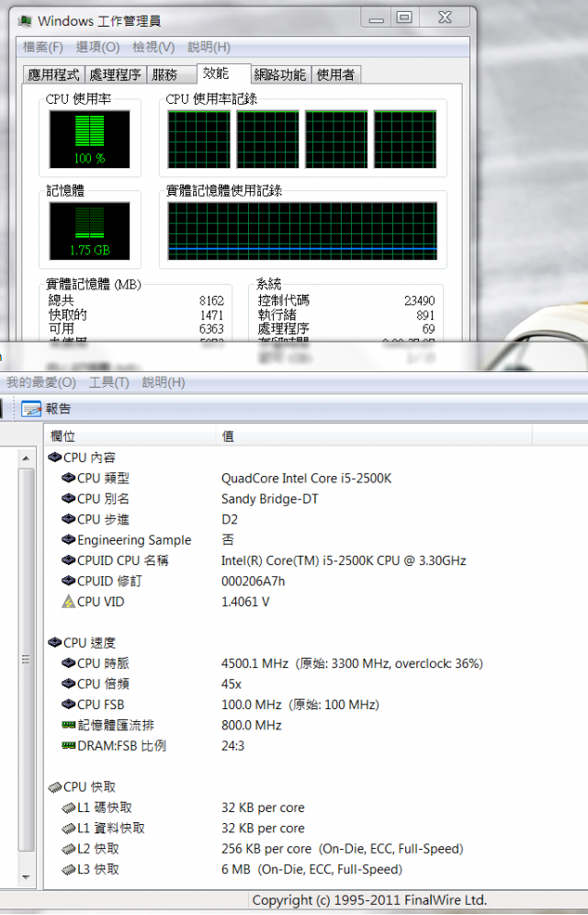Open the 說明(H) menu in the lower window
The image size is (588, 915).
(164, 383)
